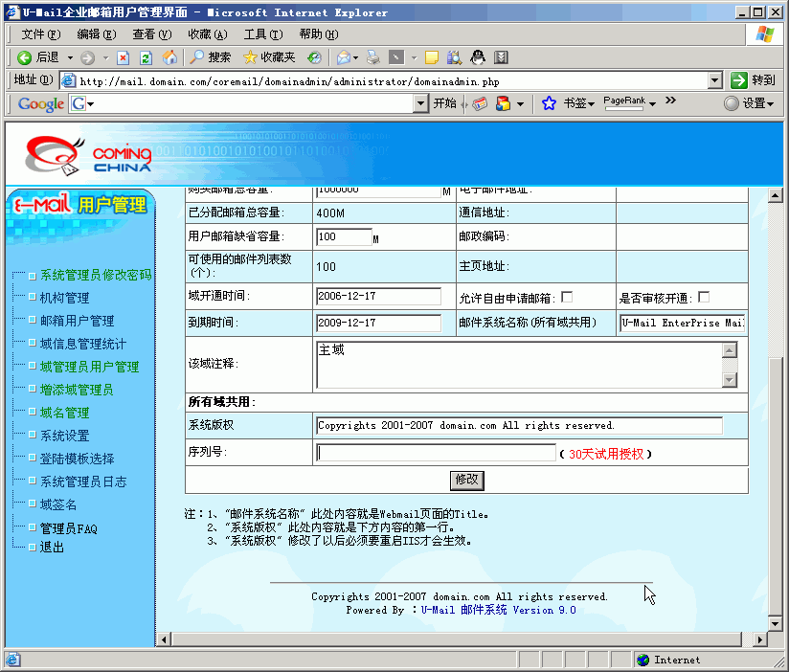Click the 序列号 serial number input field
The image size is (789, 672).
pyautogui.click(x=436, y=453)
